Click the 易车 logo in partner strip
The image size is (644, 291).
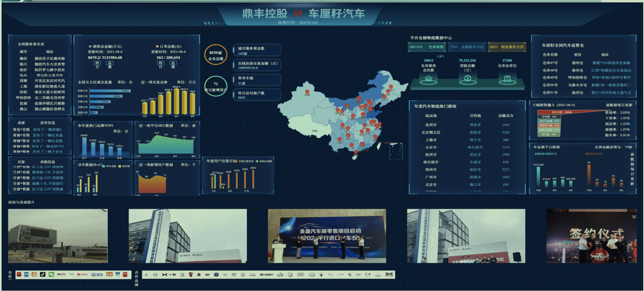pos(97,274)
